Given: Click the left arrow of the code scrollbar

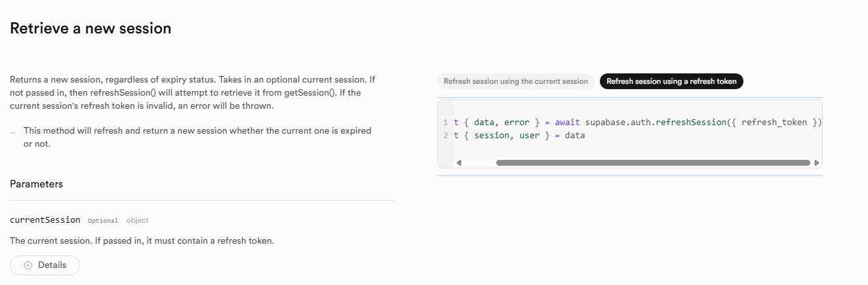Looking at the screenshot, I should pyautogui.click(x=459, y=162).
